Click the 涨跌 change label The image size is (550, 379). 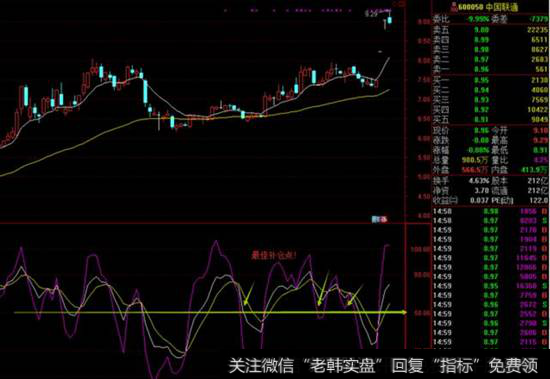point(441,140)
